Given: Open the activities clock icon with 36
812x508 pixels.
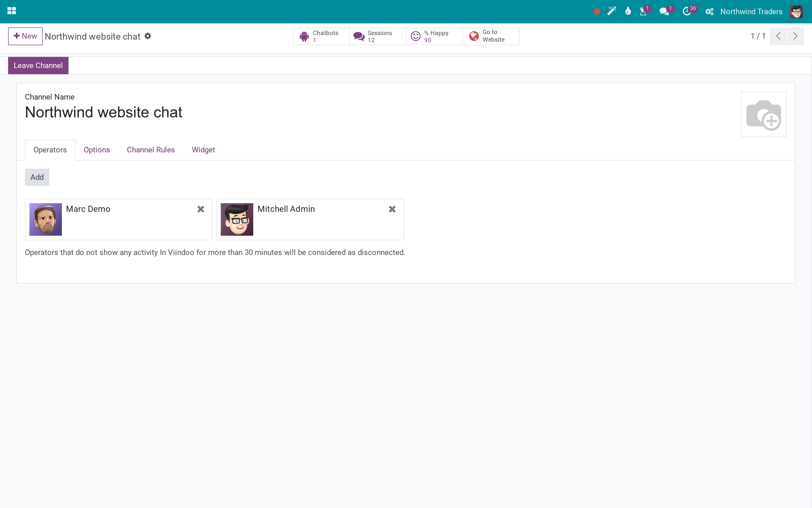Looking at the screenshot, I should (x=687, y=11).
